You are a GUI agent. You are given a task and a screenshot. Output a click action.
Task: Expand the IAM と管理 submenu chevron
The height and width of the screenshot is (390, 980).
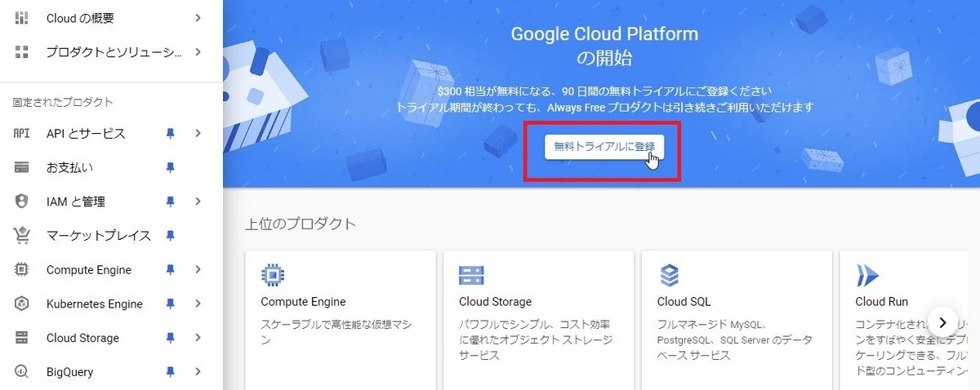coord(198,202)
